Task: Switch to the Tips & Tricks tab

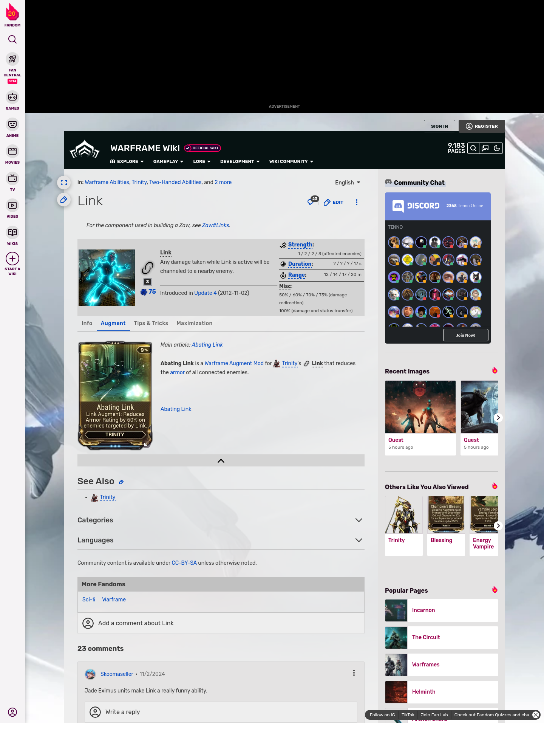Action: point(151,323)
